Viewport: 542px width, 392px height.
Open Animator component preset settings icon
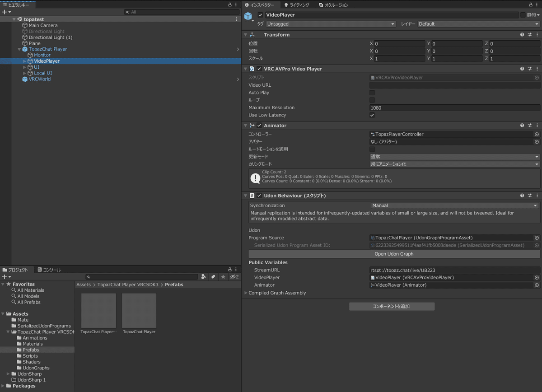pos(529,126)
